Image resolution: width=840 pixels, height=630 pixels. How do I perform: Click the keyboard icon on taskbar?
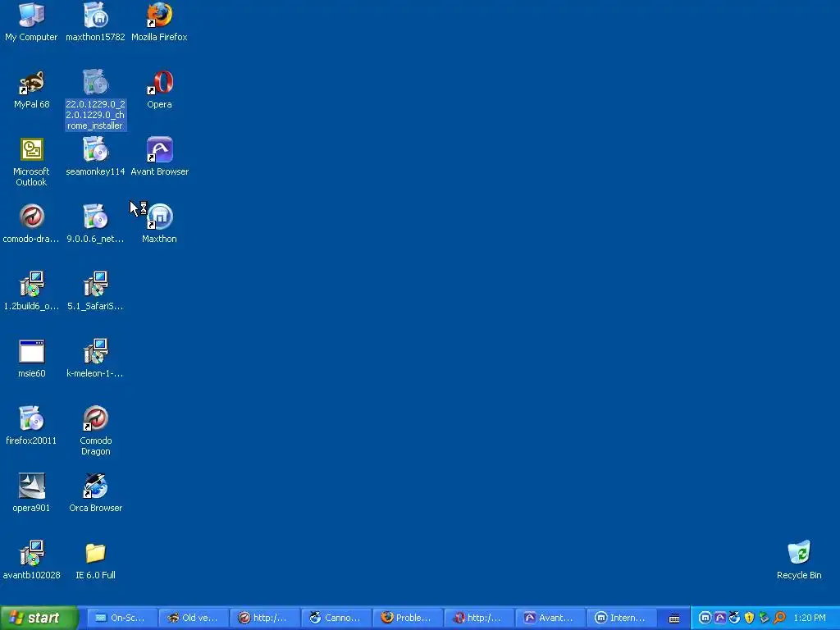point(674,619)
